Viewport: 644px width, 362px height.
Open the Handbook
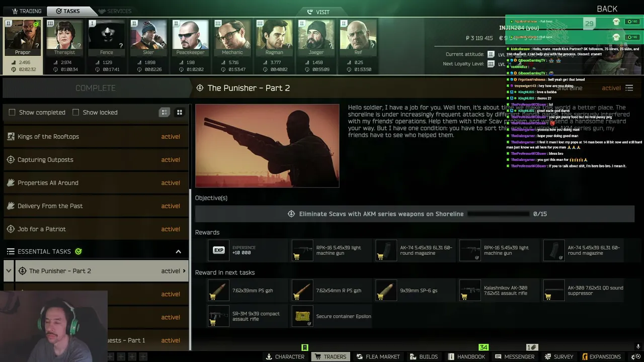pos(466,356)
